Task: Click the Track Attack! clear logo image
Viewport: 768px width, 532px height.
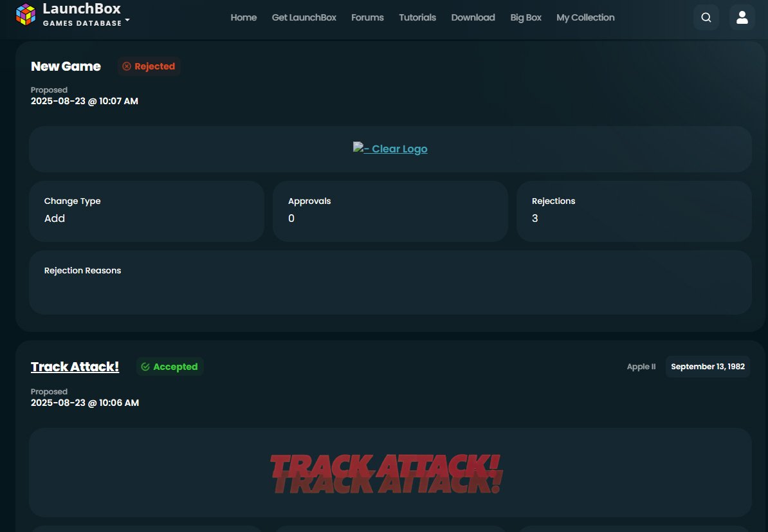Action: 387,473
